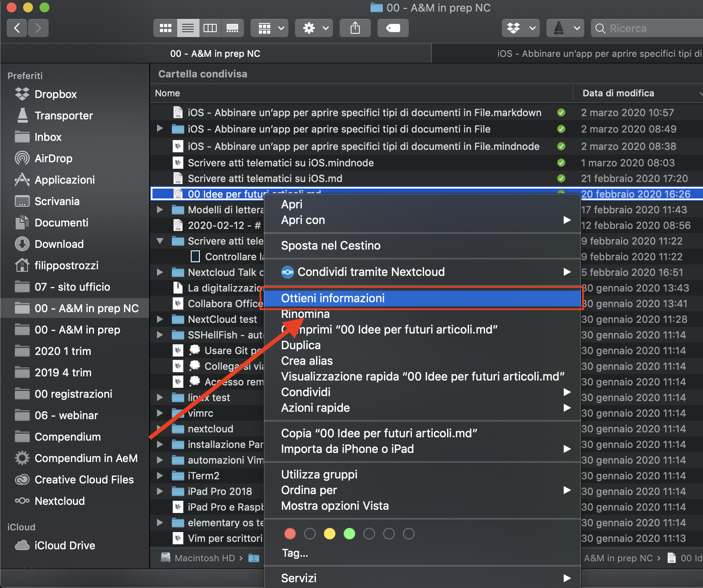This screenshot has width=703, height=588.
Task: Open Transporter in the sidebar
Action: [63, 116]
